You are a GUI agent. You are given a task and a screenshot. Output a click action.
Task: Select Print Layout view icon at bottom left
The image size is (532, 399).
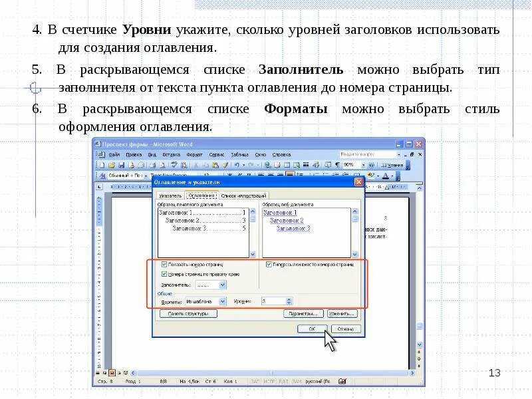(x=112, y=372)
